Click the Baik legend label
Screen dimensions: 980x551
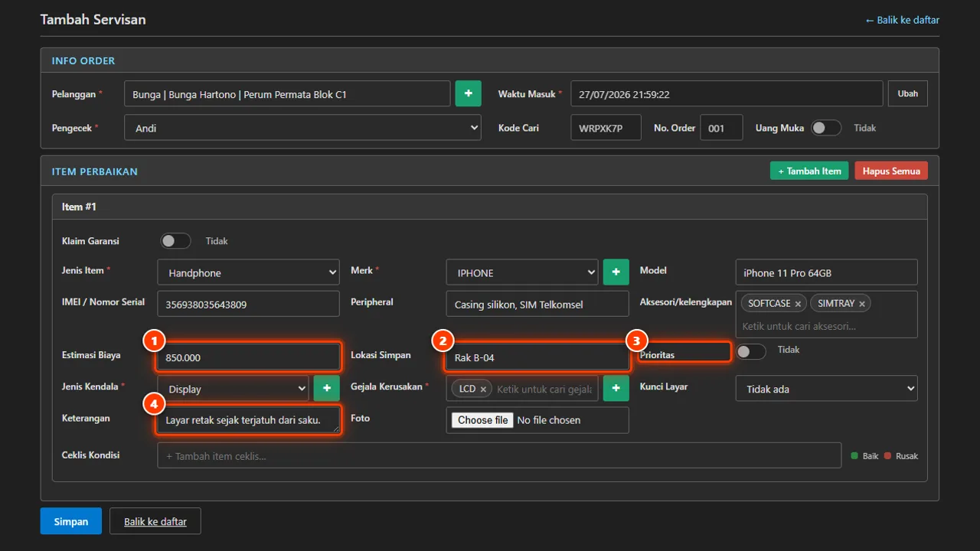point(871,456)
